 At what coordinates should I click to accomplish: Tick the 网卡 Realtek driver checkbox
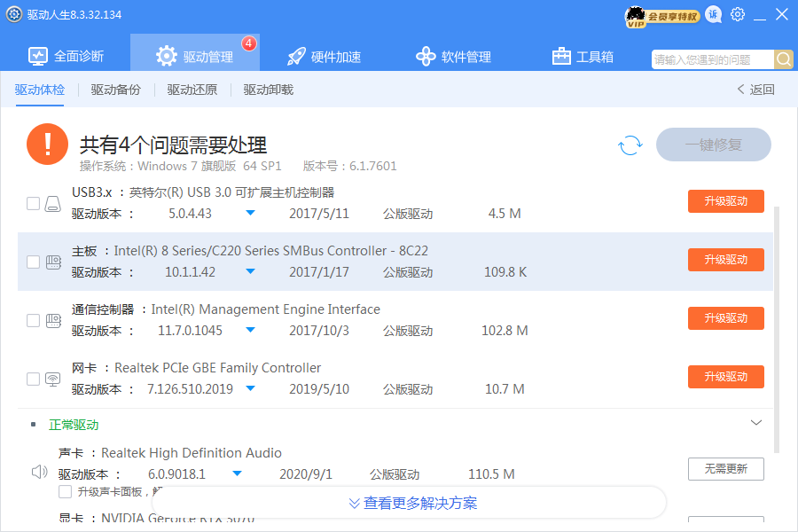point(33,379)
